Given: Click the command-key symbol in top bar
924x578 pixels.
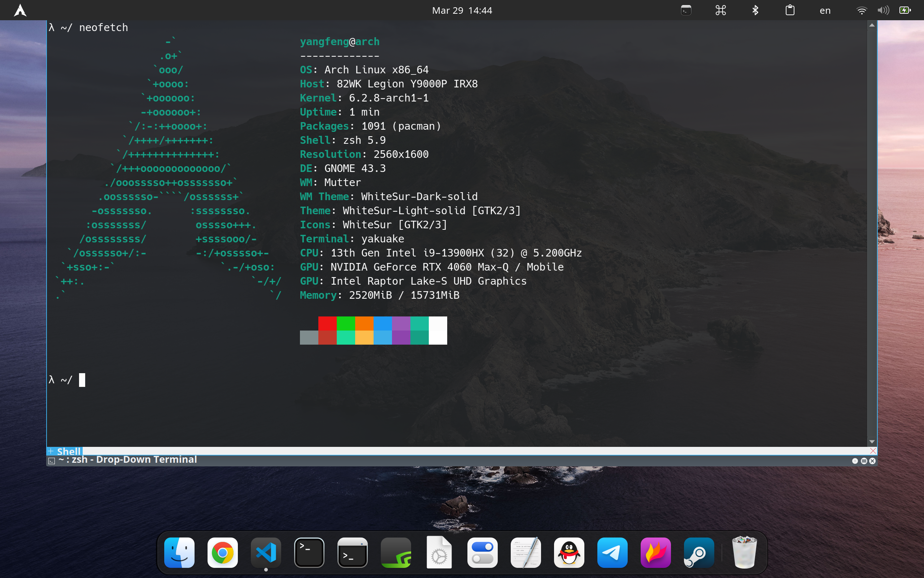Looking at the screenshot, I should (x=721, y=10).
